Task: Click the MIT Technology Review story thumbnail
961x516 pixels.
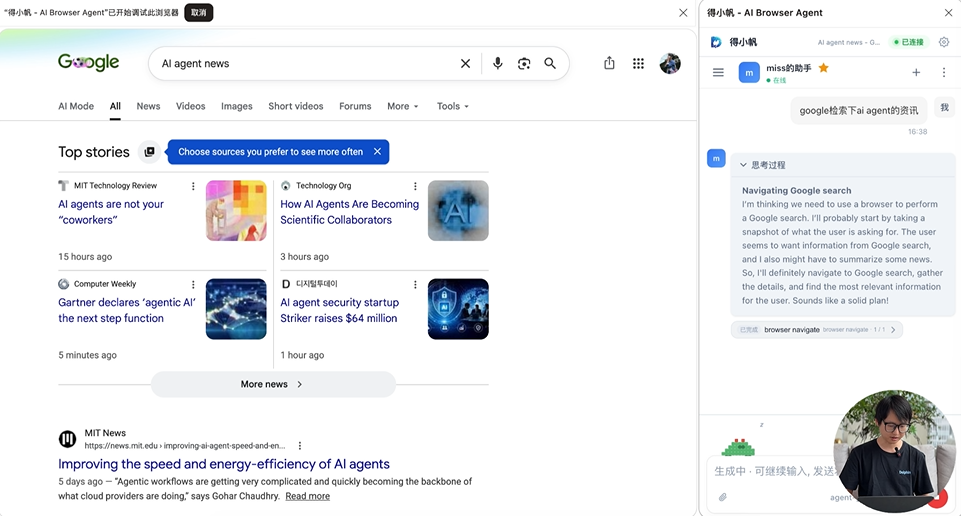Action: pos(236,210)
